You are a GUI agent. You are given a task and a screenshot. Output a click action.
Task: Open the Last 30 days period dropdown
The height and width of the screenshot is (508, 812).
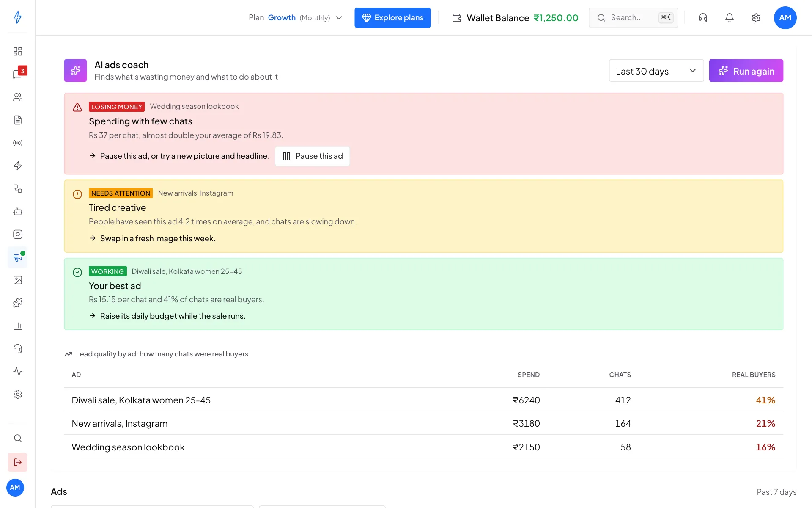click(656, 71)
